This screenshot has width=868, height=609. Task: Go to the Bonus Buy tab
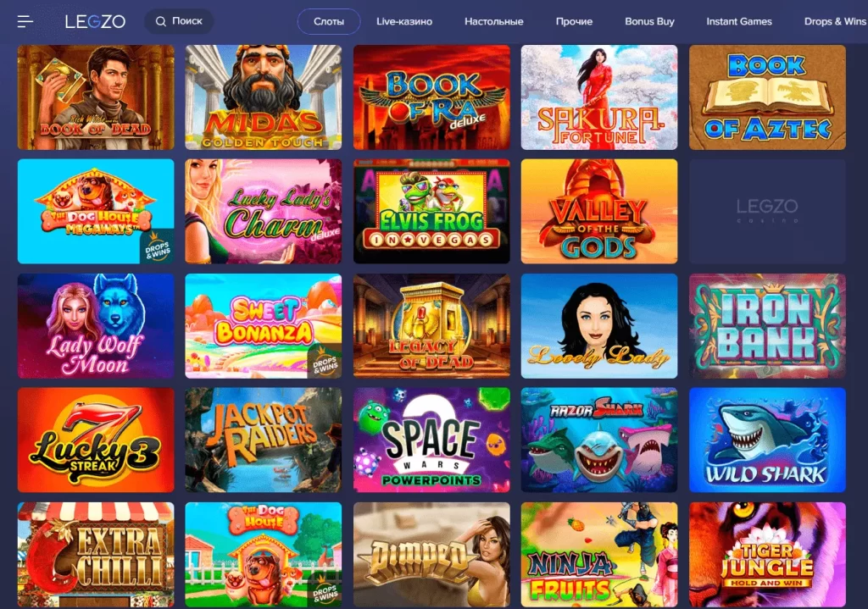649,21
